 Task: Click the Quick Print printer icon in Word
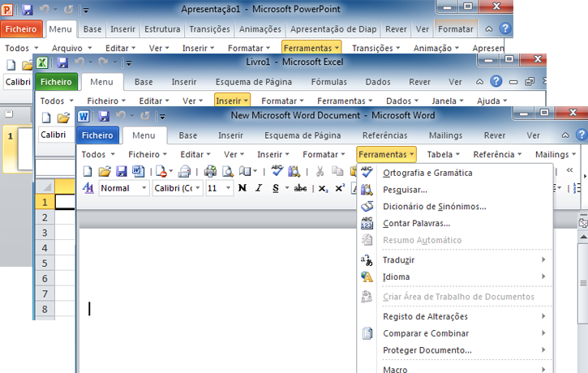(x=210, y=172)
